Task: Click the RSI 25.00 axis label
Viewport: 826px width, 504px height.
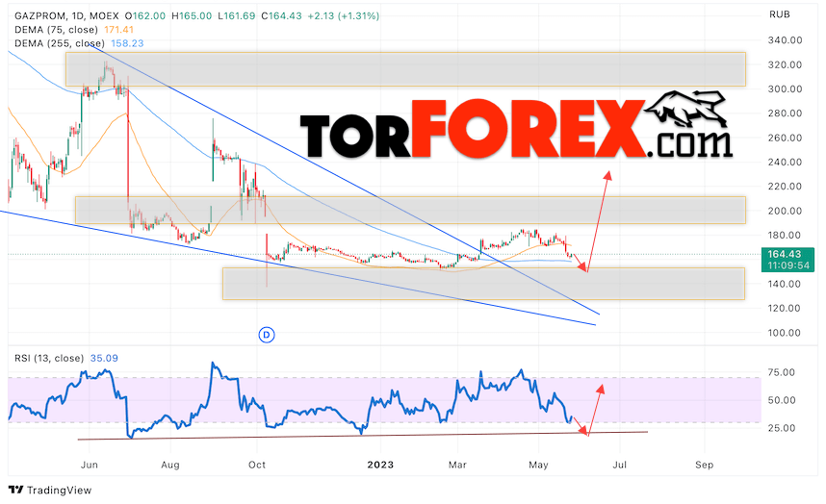Action: click(x=781, y=428)
